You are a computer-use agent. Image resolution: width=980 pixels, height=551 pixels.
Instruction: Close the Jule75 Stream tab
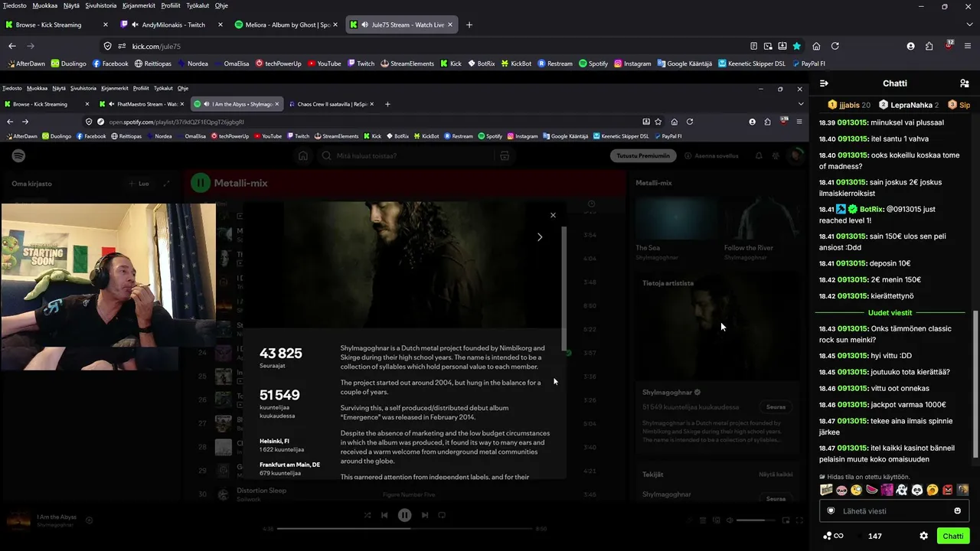click(450, 24)
